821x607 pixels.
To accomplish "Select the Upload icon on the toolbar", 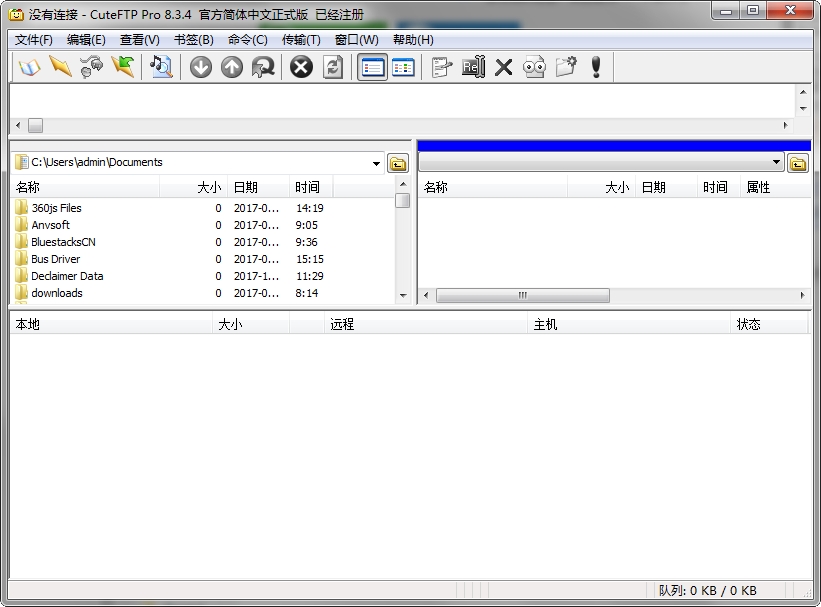I will click(x=231, y=67).
